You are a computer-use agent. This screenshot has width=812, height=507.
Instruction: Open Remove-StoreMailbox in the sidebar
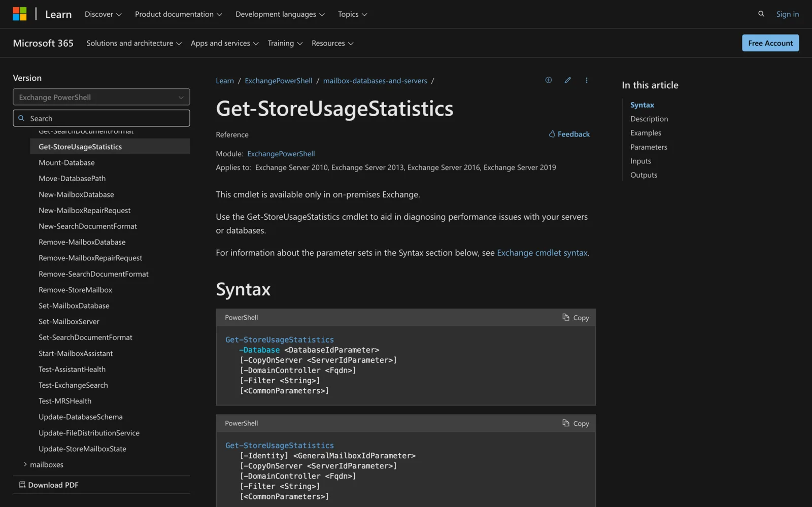(75, 290)
